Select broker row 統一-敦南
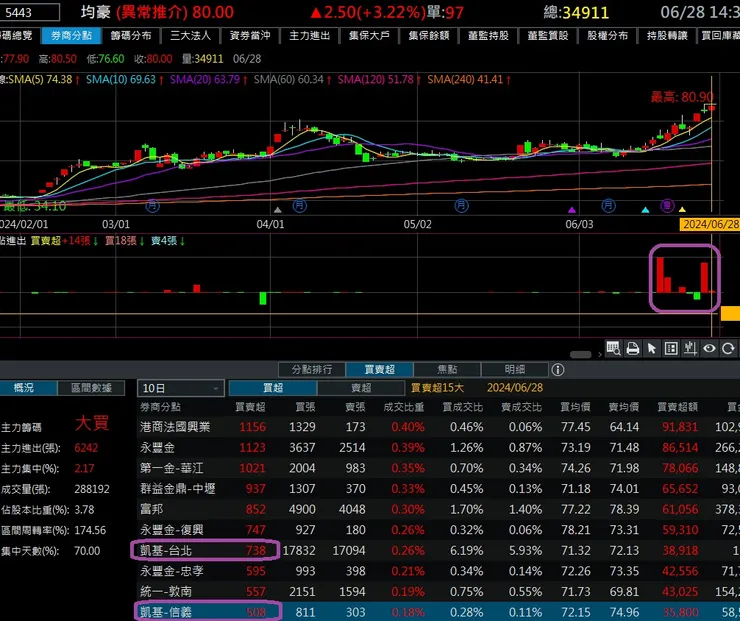Viewport: 740px width, 621px height. pyautogui.click(x=438, y=591)
